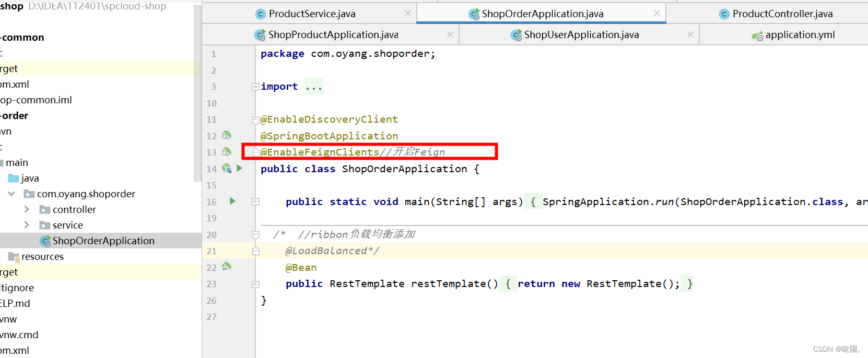Select com.oyang.shoporder package row
This screenshot has width=868, height=358.
[x=100, y=194]
